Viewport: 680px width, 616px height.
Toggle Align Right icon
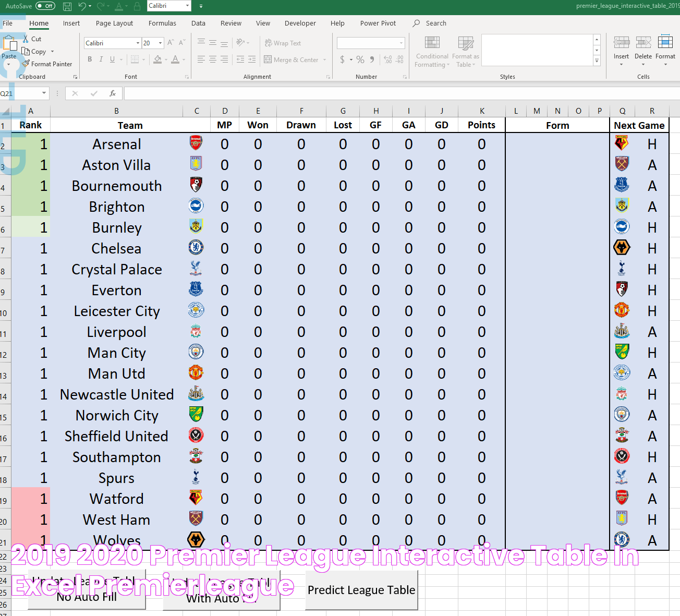click(x=224, y=59)
